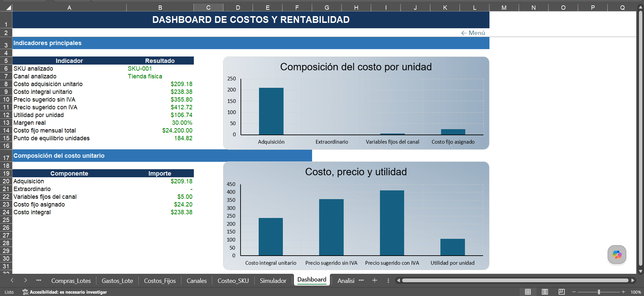Click the horizontal scrollbar thumb
This screenshot has width=644, height=296.
pyautogui.click(x=515, y=281)
